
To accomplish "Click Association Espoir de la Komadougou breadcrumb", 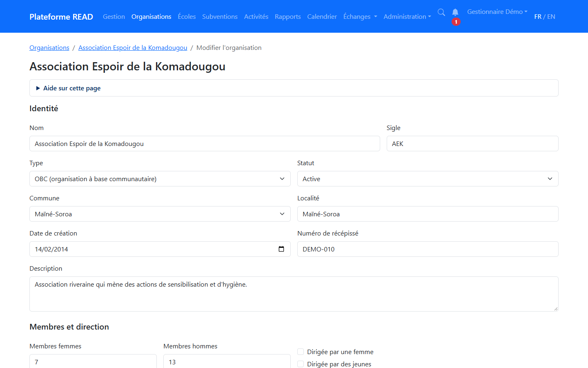I will (133, 47).
